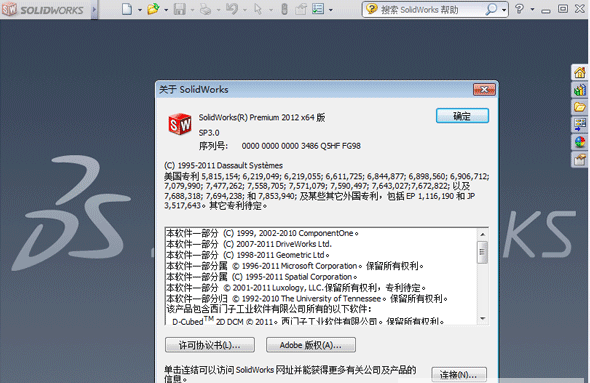Click the Undo arrow icon

pos(232,9)
